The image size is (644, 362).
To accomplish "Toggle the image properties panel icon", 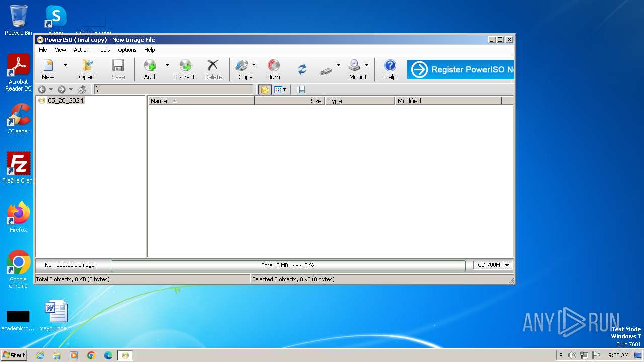I will (x=301, y=89).
